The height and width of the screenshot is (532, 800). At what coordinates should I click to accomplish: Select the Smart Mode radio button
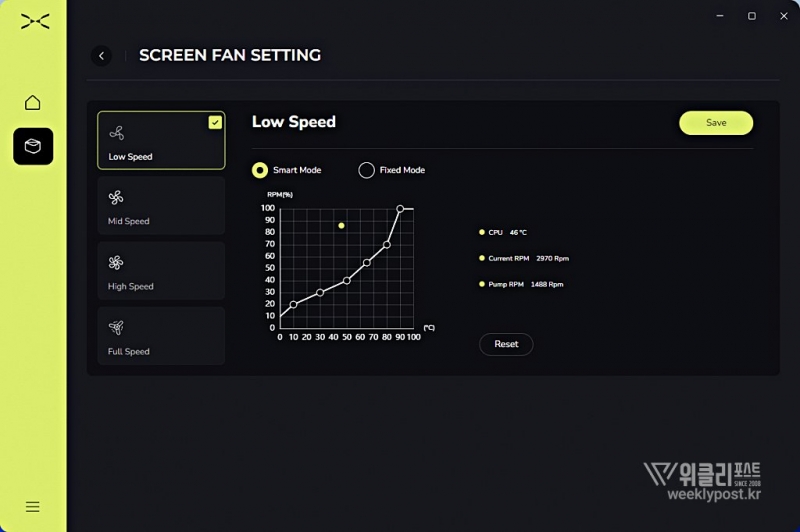pyautogui.click(x=260, y=170)
